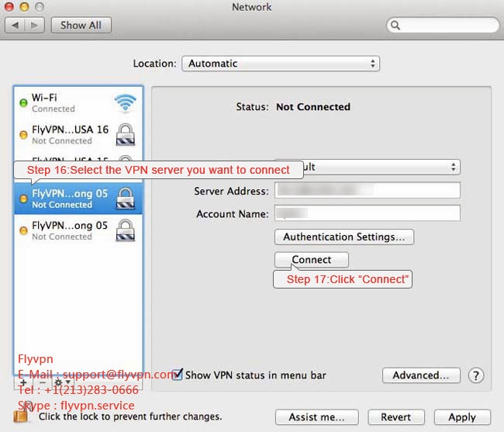
Task: Click green status dot next to Wi-Fi
Action: (23, 103)
